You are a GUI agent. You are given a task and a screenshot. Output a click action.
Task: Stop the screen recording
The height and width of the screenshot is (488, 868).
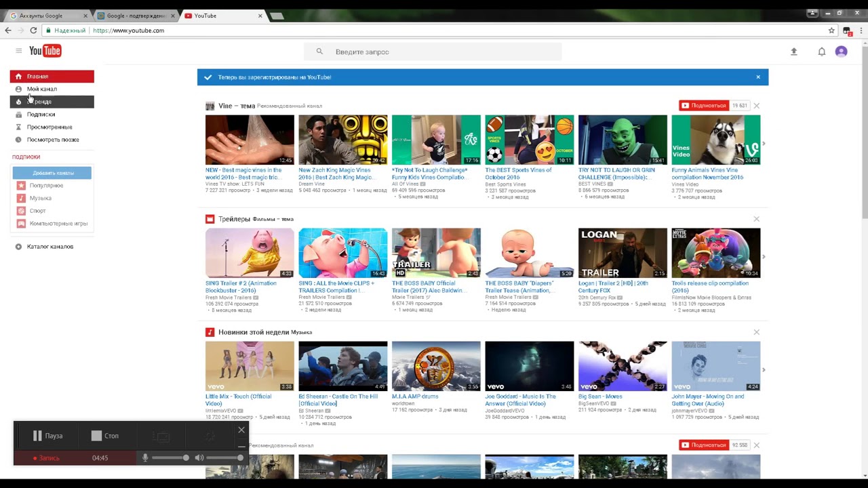(105, 436)
